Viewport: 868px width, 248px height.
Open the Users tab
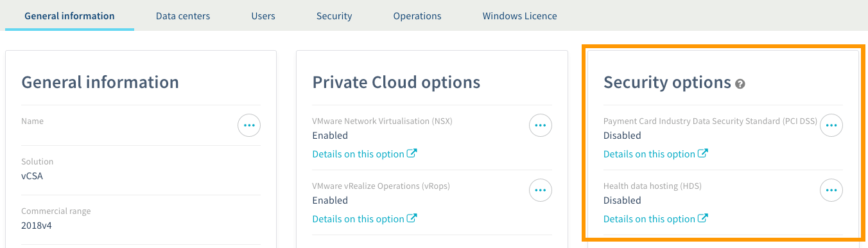pyautogui.click(x=263, y=15)
